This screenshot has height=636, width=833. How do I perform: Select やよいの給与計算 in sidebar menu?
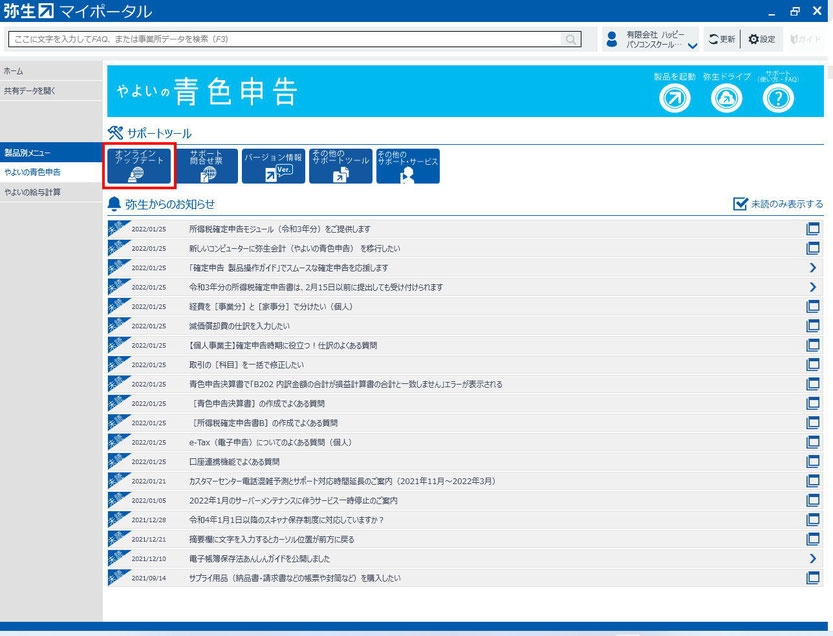tap(51, 192)
